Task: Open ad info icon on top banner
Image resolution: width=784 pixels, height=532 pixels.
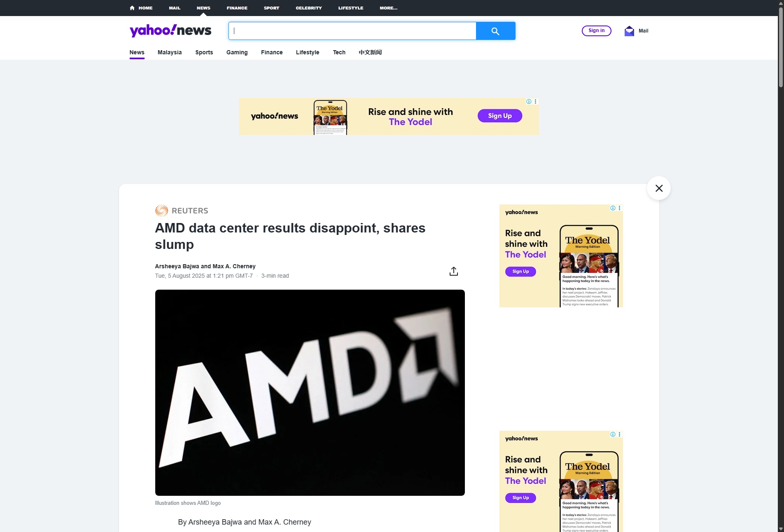Action: tap(529, 101)
